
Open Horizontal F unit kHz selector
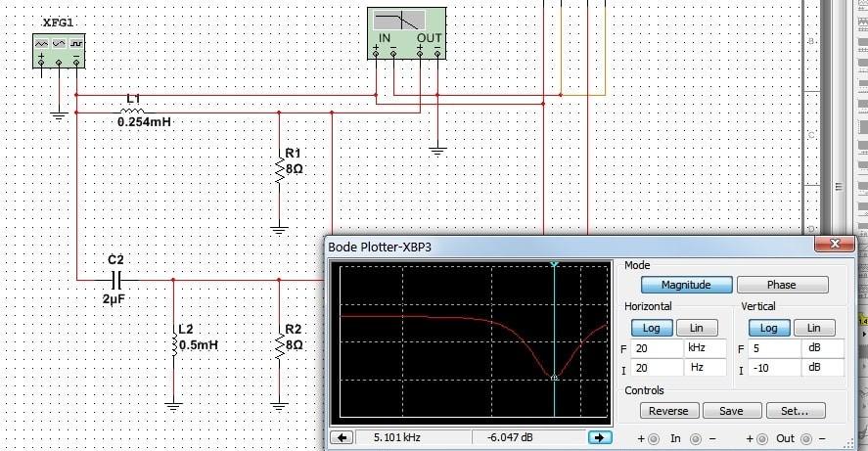(x=705, y=348)
